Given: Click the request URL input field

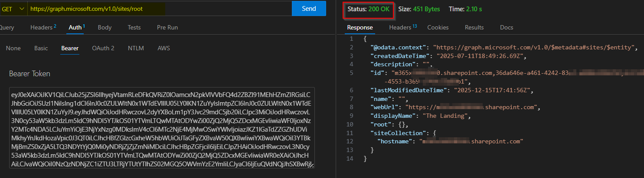Looking at the screenshot, I should 159,9.
